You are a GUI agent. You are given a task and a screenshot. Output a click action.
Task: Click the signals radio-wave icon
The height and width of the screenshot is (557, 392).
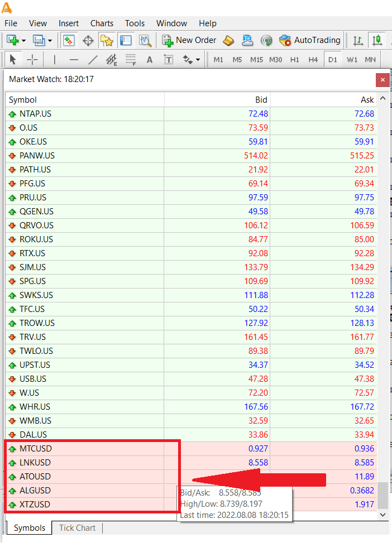(x=266, y=41)
